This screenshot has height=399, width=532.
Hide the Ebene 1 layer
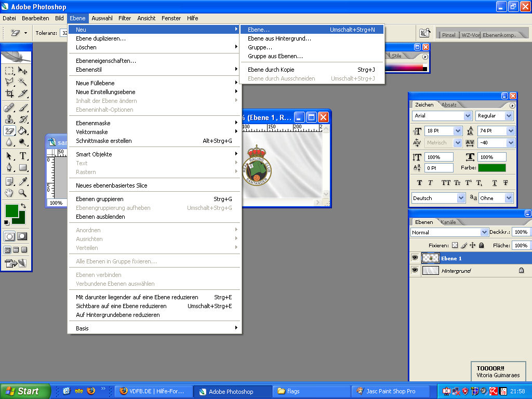pos(415,258)
